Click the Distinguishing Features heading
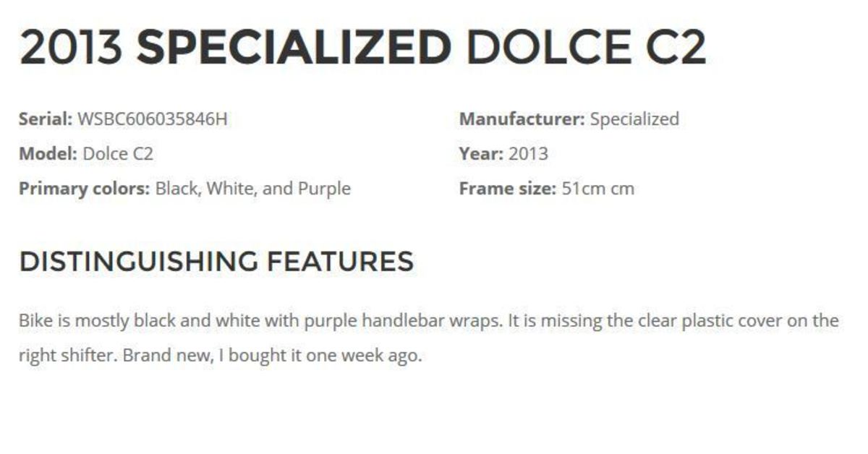Image resolution: width=868 pixels, height=454 pixels. (x=216, y=261)
